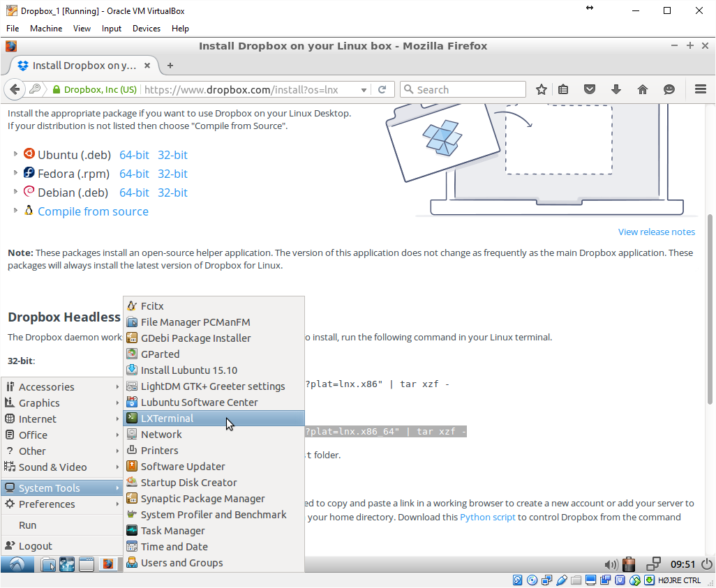Go to the Firefox home page icon
716x588 pixels.
pyautogui.click(x=643, y=89)
